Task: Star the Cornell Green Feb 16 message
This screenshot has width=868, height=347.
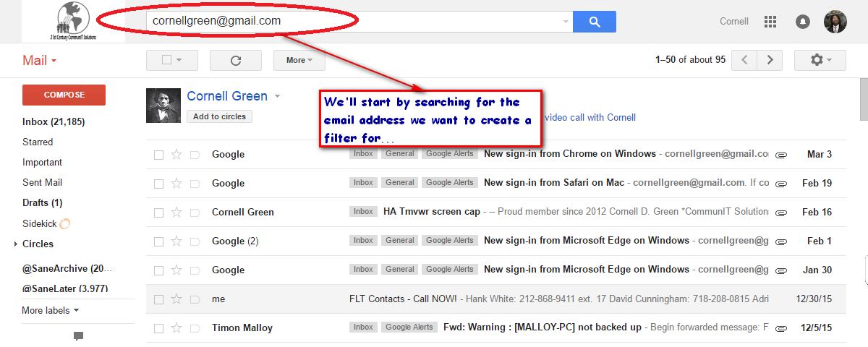Action: tap(176, 212)
